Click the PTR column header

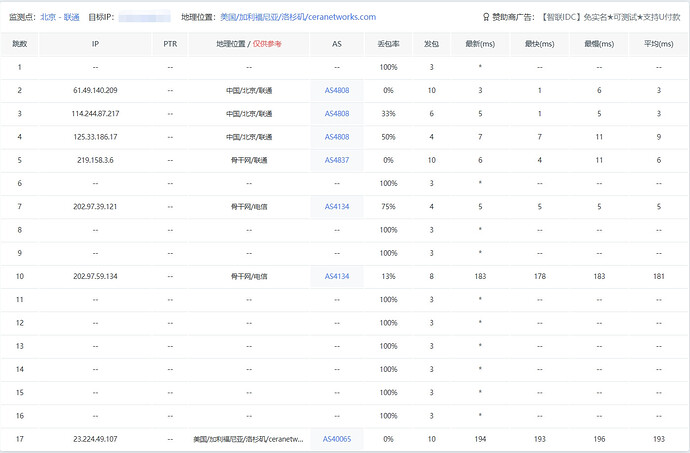tap(170, 44)
